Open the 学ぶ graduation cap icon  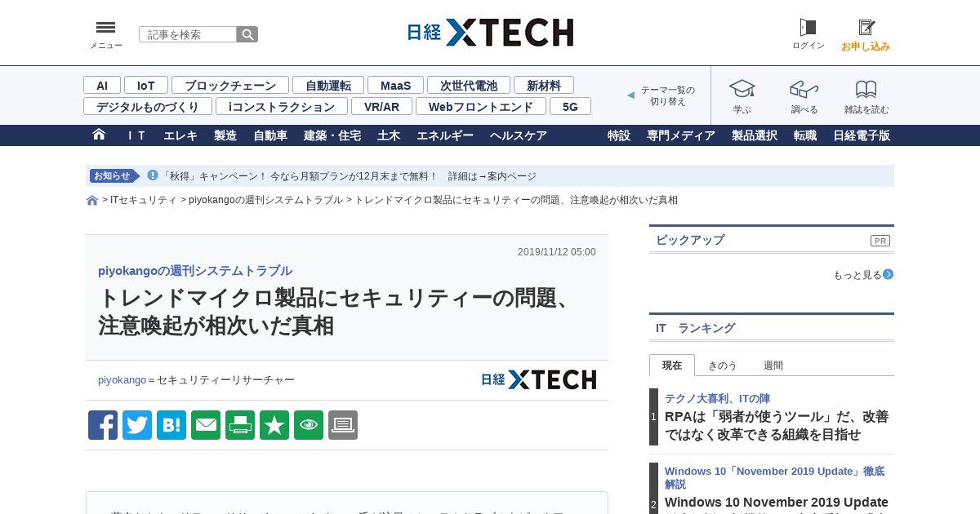tap(742, 89)
